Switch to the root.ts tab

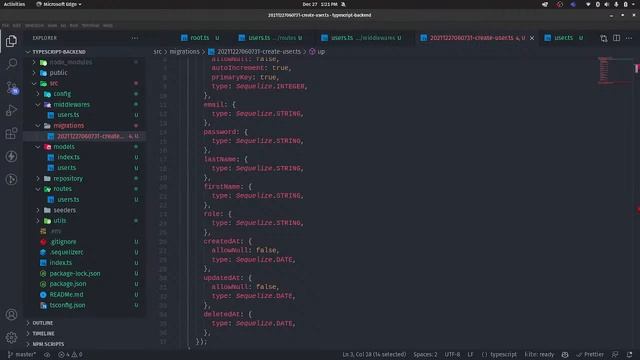(200, 38)
